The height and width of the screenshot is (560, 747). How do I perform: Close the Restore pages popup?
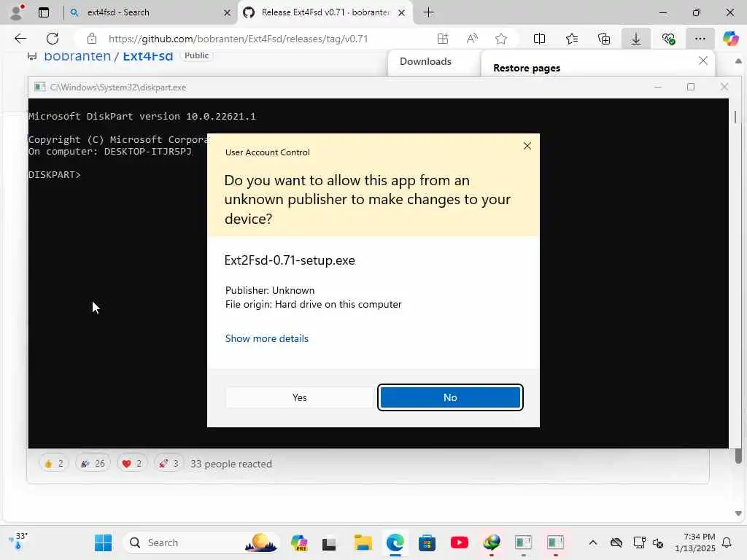tap(703, 61)
